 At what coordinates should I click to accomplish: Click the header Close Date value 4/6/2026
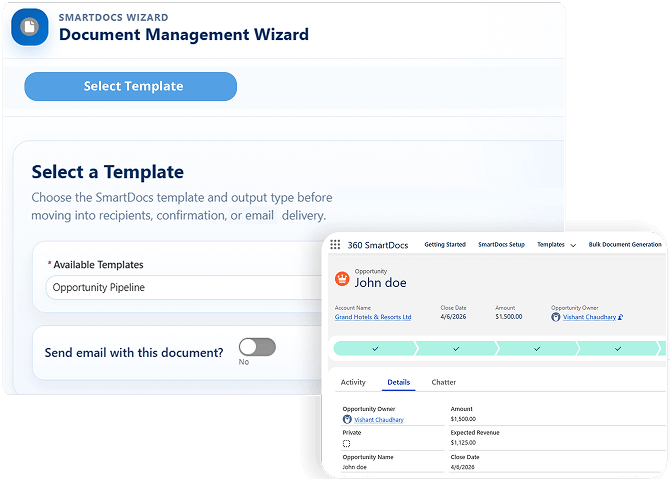click(453, 317)
